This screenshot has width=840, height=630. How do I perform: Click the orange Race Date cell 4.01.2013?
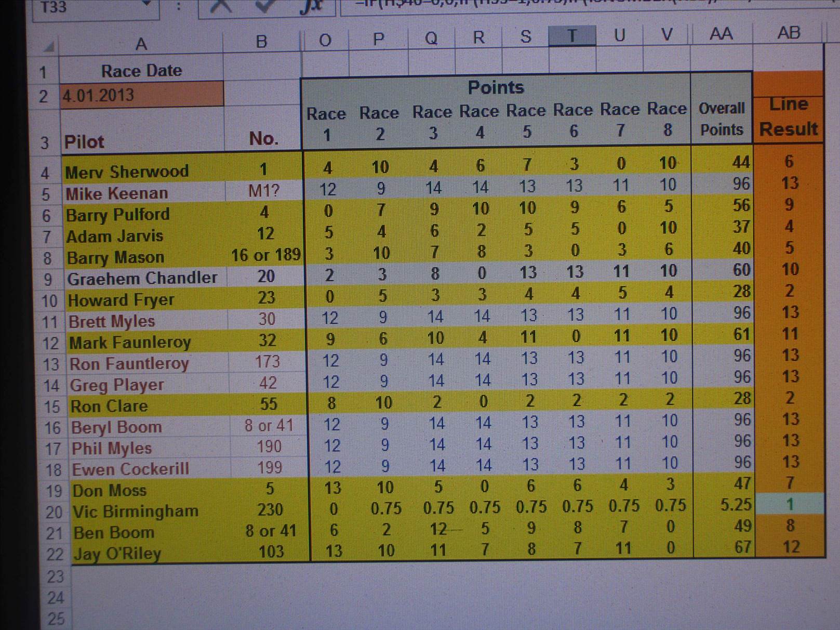[141, 95]
